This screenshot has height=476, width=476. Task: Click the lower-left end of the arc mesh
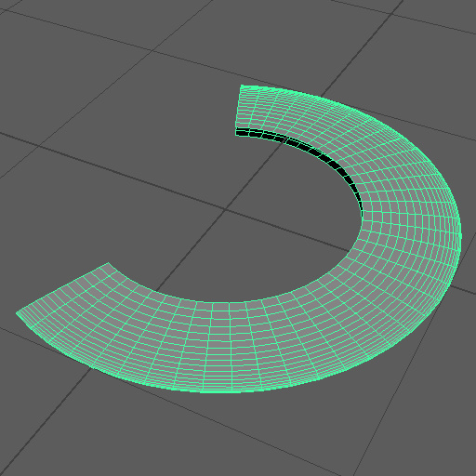click(x=62, y=288)
